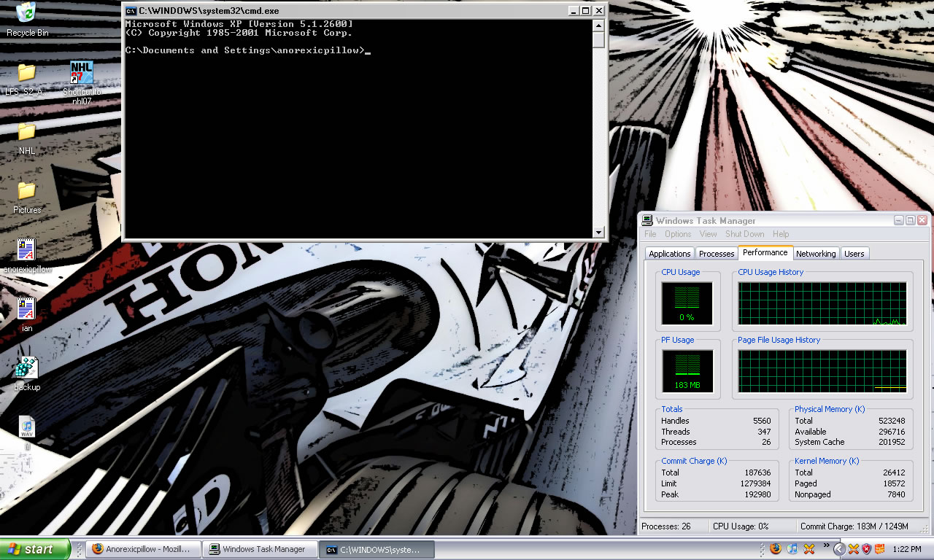The height and width of the screenshot is (560, 934).
Task: Open the red security shield tray alert
Action: point(867,549)
